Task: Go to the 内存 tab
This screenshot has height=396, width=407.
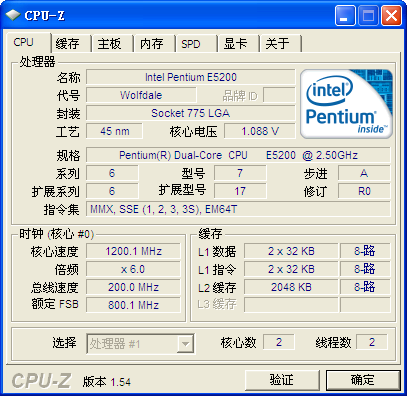Action: click(153, 44)
